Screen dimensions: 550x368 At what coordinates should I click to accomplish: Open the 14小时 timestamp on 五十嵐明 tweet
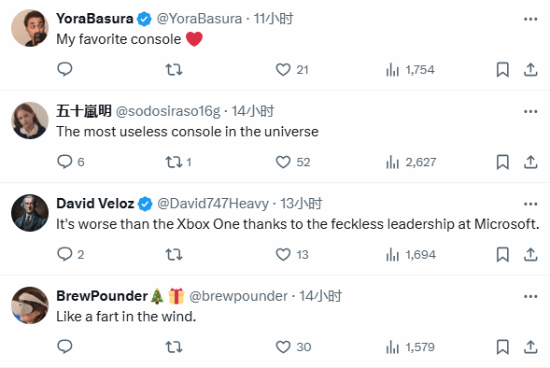253,111
